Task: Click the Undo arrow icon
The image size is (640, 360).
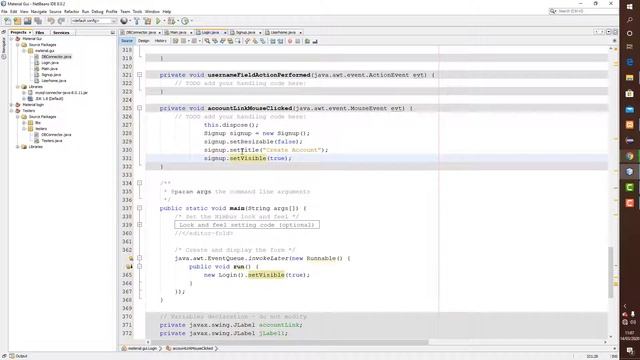Action: coord(51,21)
